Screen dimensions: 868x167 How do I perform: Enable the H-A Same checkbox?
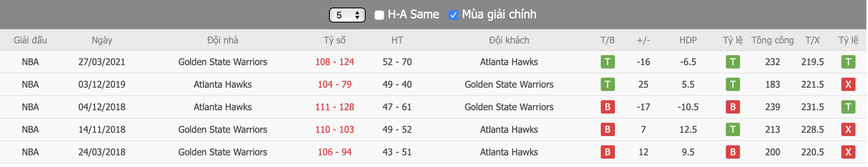[x=379, y=15]
